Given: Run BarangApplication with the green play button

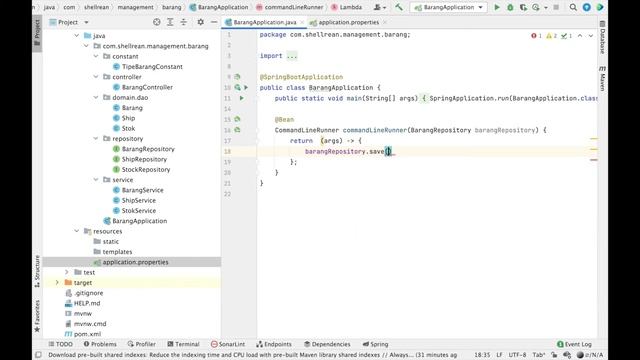Looking at the screenshot, I should (497, 7).
